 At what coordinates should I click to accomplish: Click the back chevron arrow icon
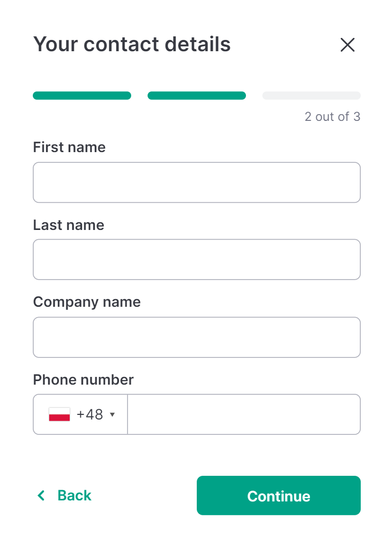[x=41, y=495]
